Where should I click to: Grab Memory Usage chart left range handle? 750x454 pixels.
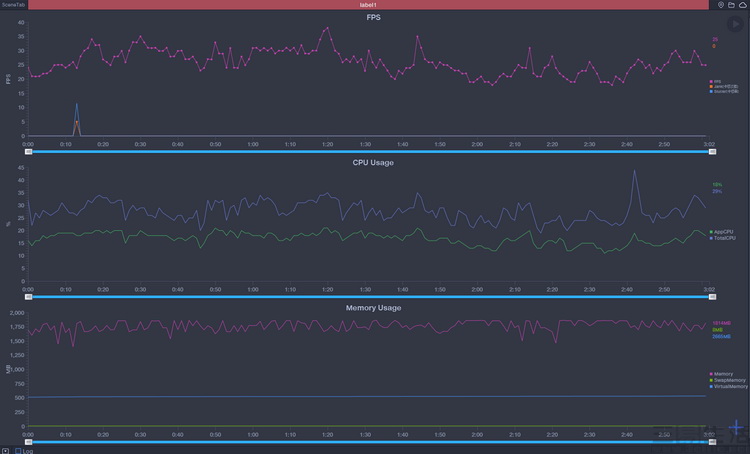(x=29, y=442)
